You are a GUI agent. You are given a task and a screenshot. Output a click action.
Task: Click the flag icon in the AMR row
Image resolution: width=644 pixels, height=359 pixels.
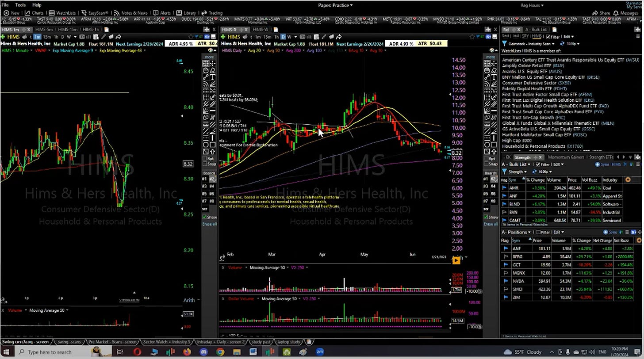[504, 188]
